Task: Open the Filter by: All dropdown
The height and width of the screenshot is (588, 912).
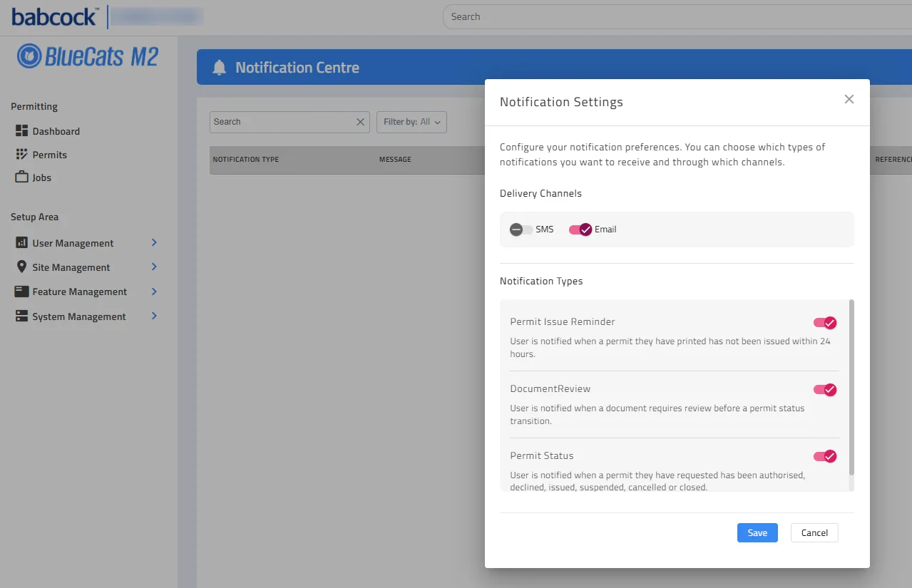Action: pos(411,122)
